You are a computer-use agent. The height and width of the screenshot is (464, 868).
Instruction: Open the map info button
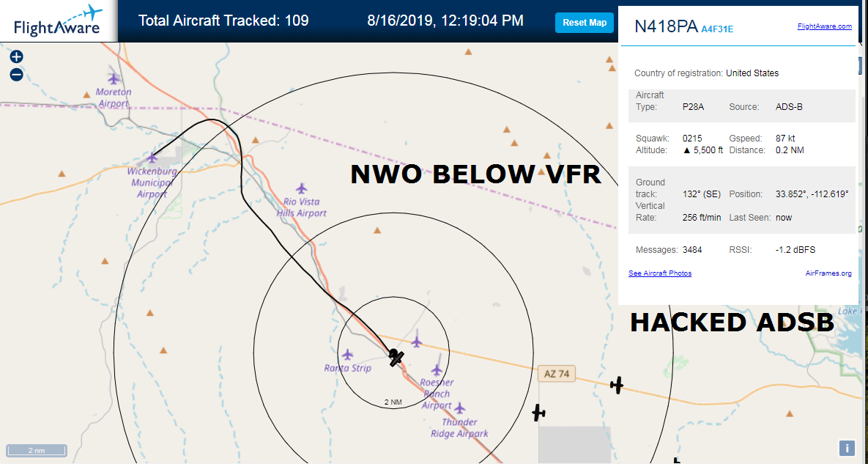(x=847, y=447)
